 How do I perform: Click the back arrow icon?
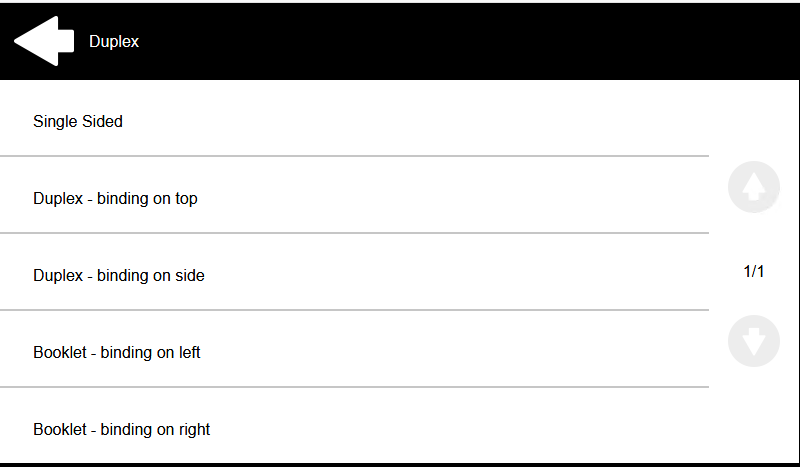click(x=44, y=41)
